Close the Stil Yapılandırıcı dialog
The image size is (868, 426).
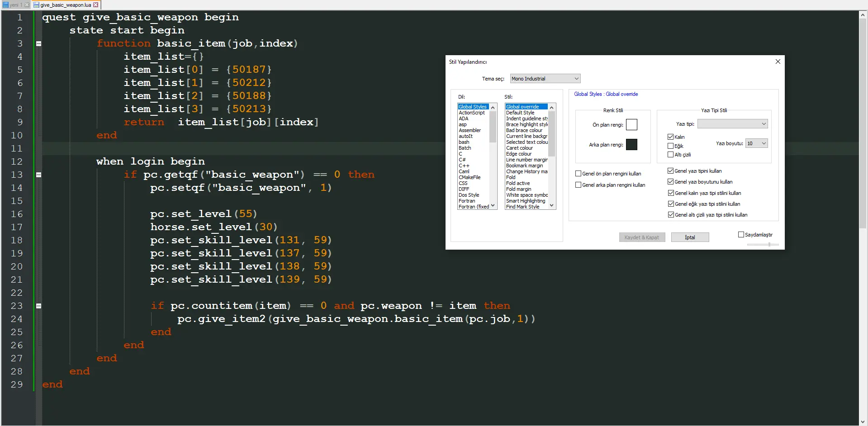point(778,62)
